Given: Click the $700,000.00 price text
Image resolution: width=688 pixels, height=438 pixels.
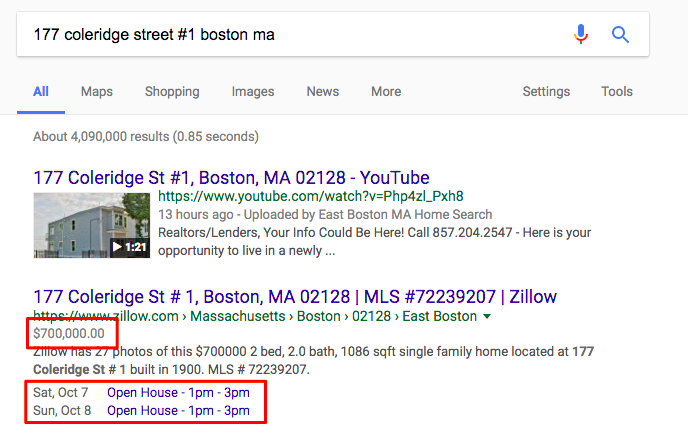Looking at the screenshot, I should pos(69,334).
